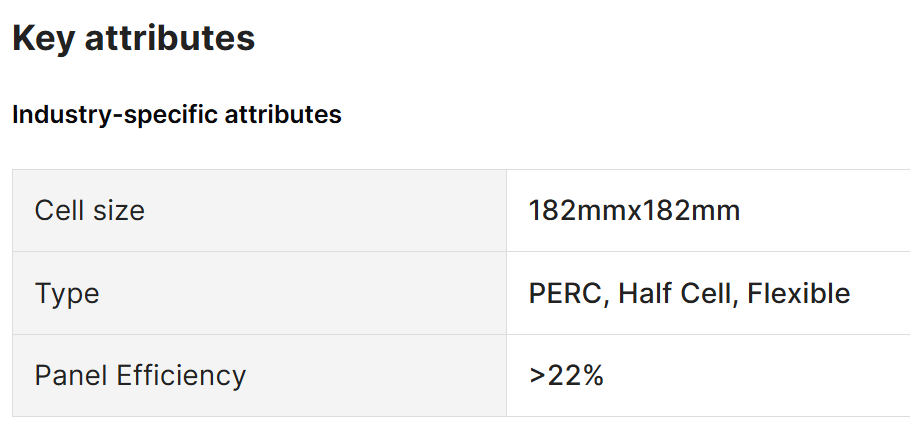Select the word attributes in main heading

click(170, 38)
